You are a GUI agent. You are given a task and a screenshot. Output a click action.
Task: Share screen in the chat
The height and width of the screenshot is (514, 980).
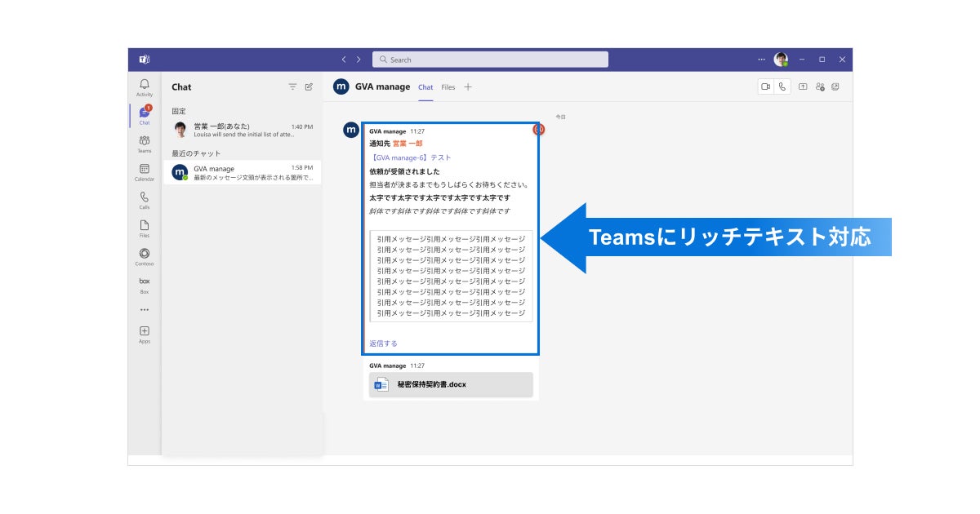click(803, 86)
